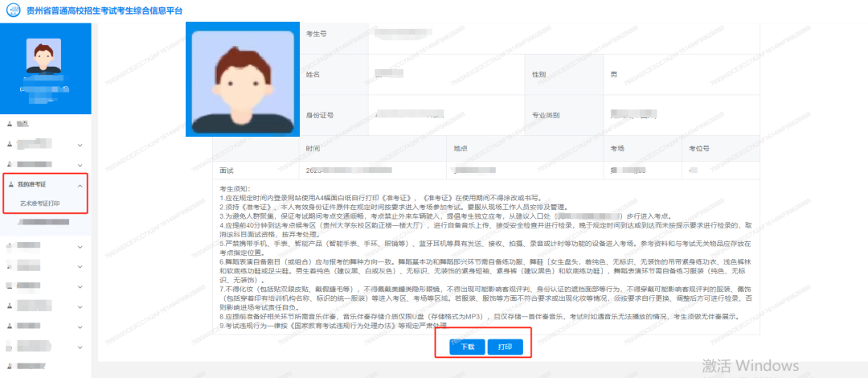Click the user avatar in the sidebar
Viewport: 868px width, 378px height.
(43, 56)
